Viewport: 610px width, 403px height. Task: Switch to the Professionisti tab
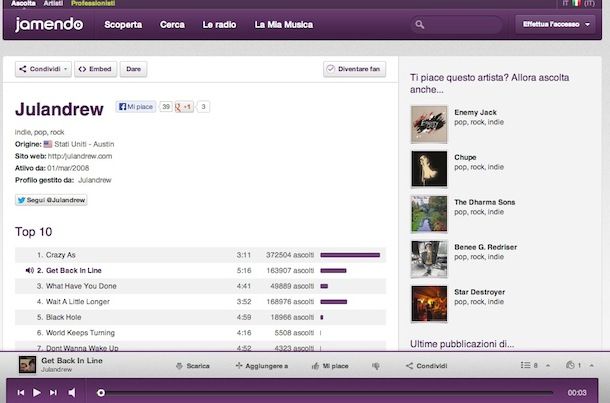click(x=93, y=3)
